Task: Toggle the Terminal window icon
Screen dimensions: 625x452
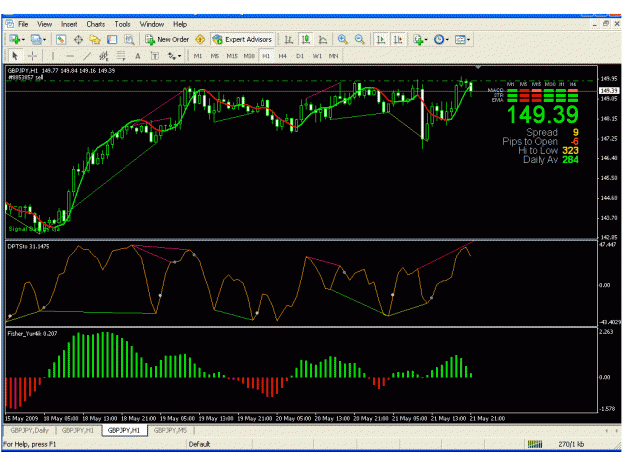Action: click(x=112, y=39)
